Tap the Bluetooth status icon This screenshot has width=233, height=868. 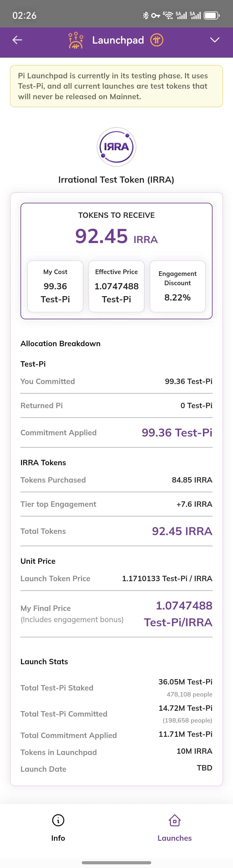[145, 15]
